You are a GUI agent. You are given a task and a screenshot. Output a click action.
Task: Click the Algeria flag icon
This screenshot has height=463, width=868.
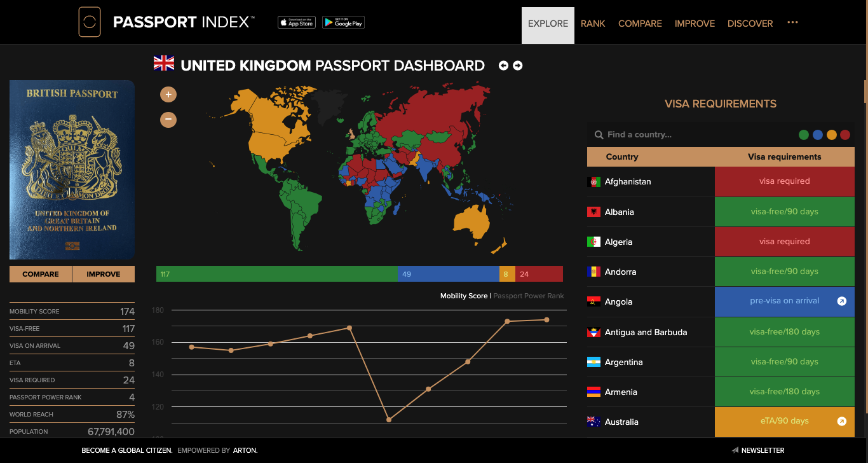click(593, 242)
